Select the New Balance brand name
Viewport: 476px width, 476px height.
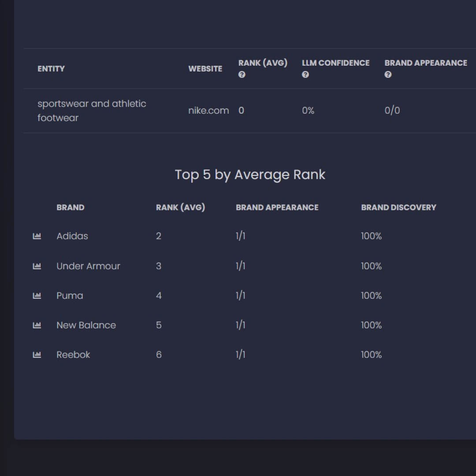86,325
